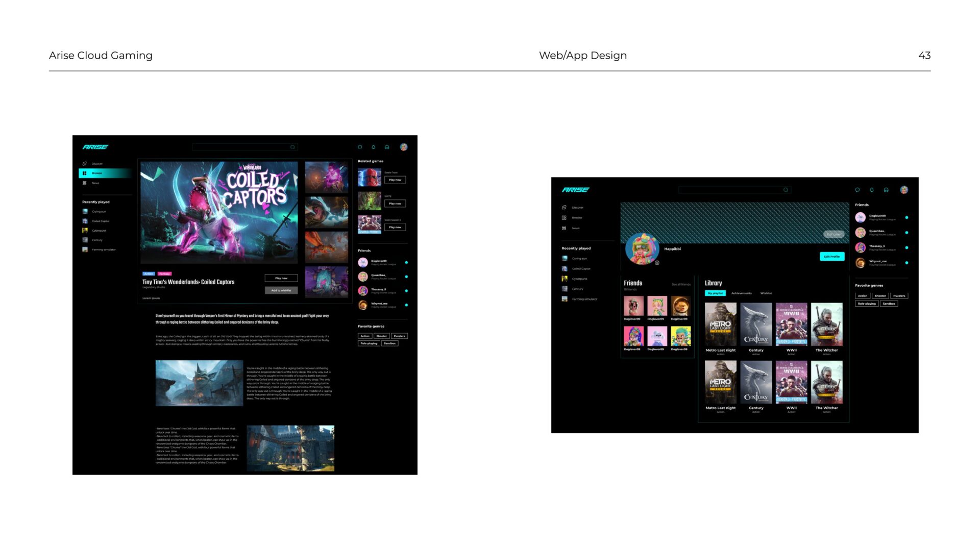Click headphones icon in the game page mockup header
Screen dimensions: 980x551
point(387,147)
